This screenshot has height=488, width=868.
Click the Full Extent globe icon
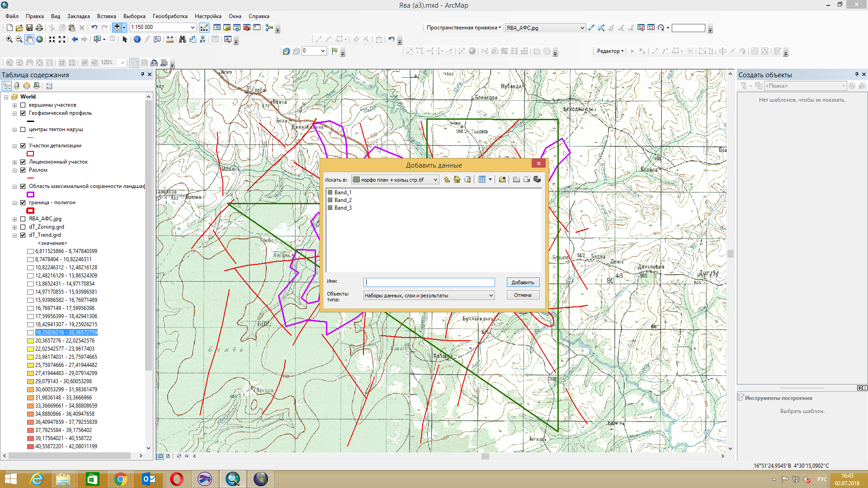pos(40,39)
